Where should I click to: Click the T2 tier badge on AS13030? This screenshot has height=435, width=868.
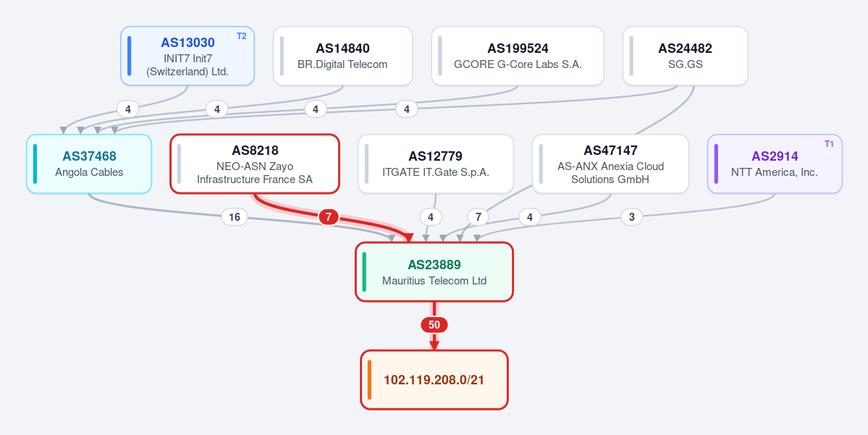point(241,36)
